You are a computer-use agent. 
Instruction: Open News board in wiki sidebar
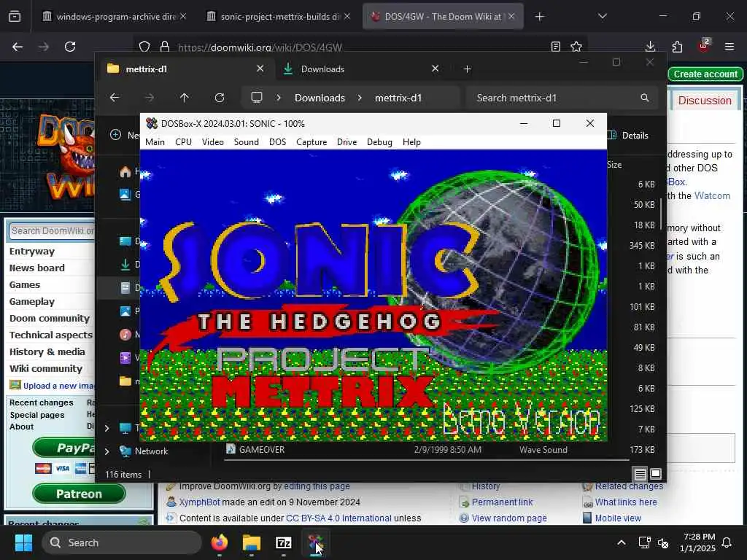click(36, 268)
